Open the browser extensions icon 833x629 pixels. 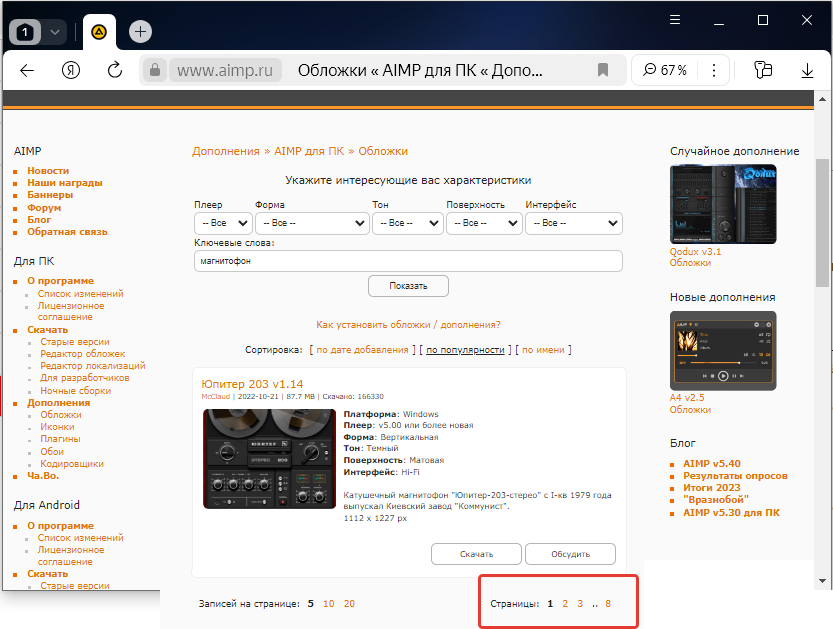[x=763, y=70]
